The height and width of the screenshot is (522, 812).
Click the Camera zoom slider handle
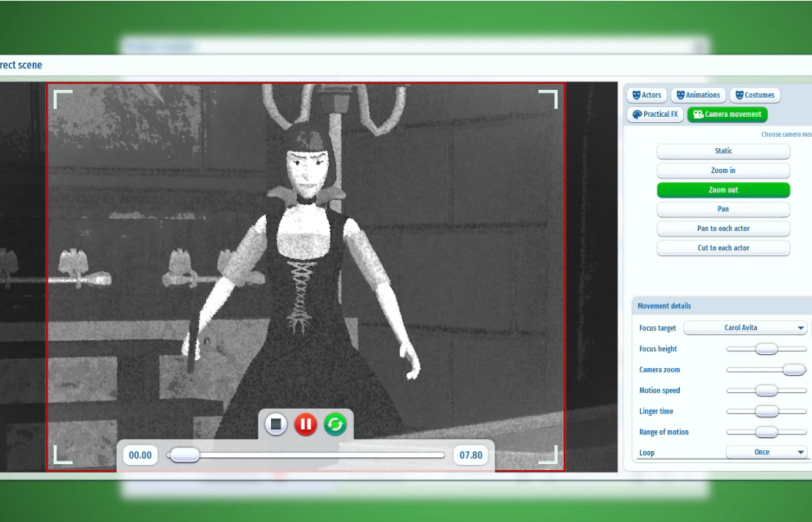(793, 369)
